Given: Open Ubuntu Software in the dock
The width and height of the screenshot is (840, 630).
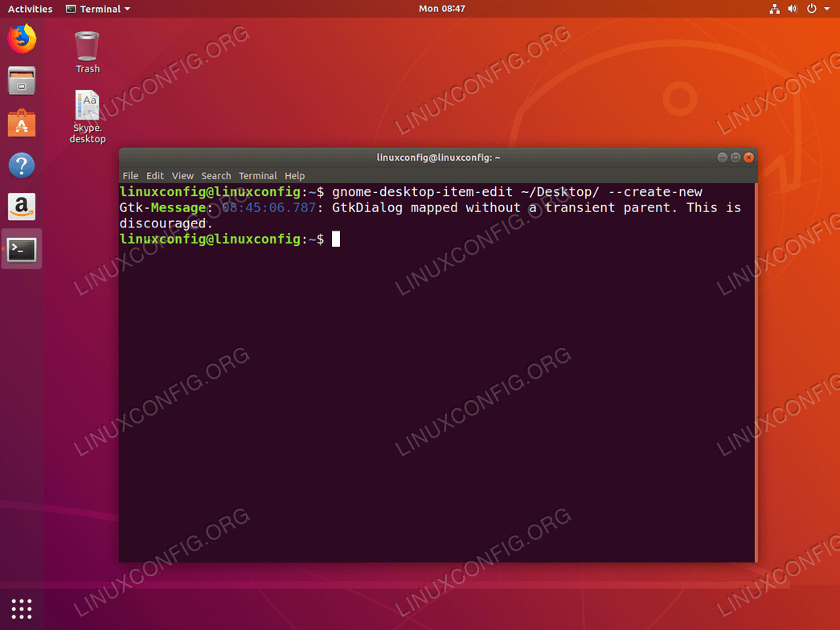Looking at the screenshot, I should 22,123.
